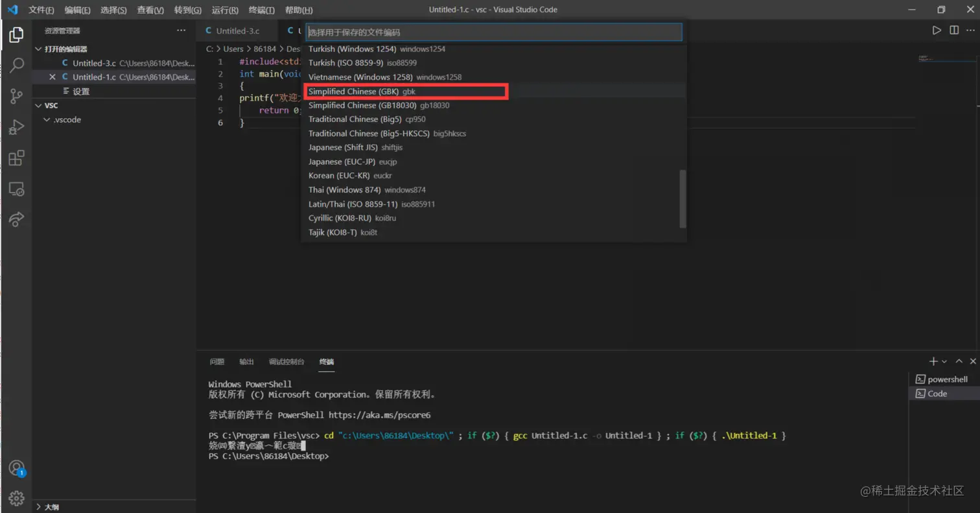Open 设置 entry in open editors
Image resolution: width=980 pixels, height=513 pixels.
114,91
